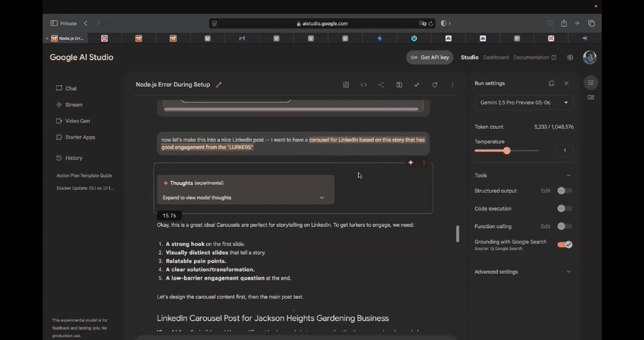Open the Get code icon
This screenshot has height=340, width=644.
(x=364, y=85)
